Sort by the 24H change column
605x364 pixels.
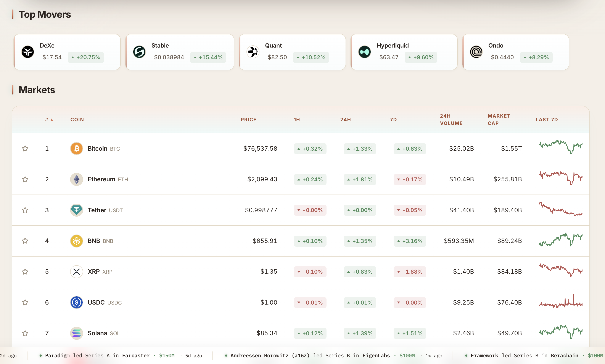346,120
